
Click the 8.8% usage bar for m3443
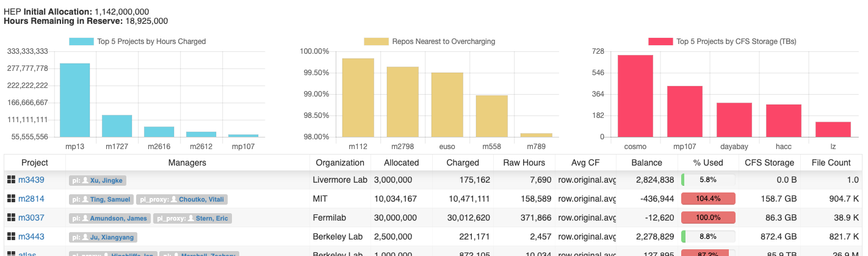(708, 237)
